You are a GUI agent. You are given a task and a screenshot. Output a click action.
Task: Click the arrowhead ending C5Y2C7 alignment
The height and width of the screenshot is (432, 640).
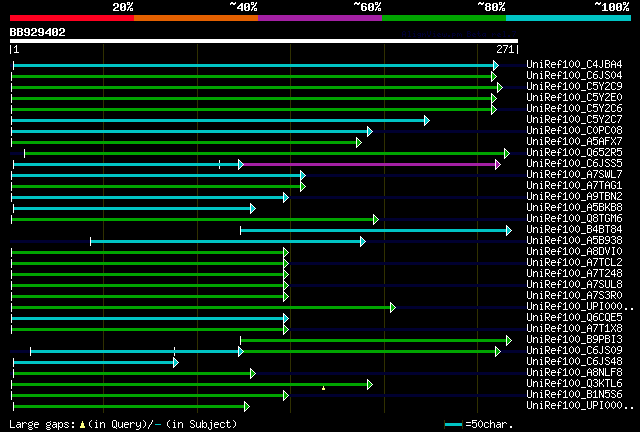pos(427,120)
